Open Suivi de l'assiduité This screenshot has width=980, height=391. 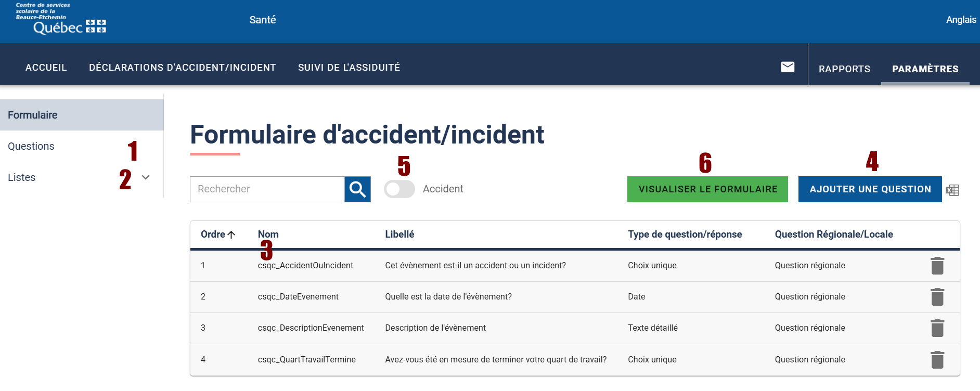pos(349,68)
